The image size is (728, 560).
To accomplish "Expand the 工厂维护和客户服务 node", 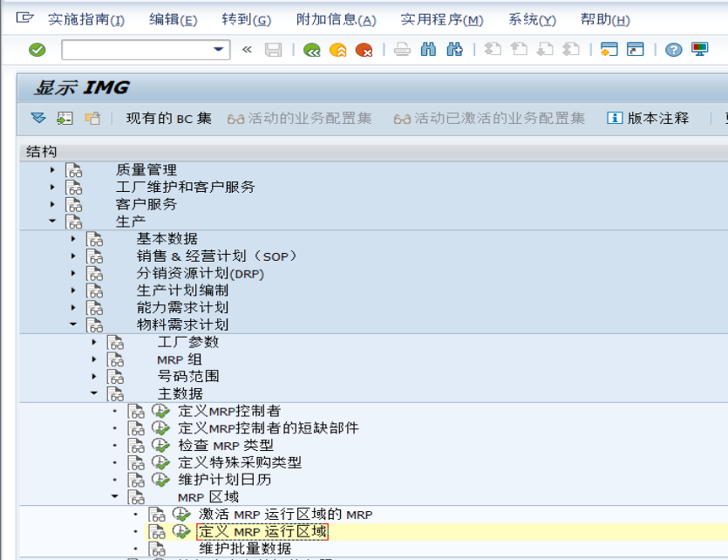I will [52, 188].
